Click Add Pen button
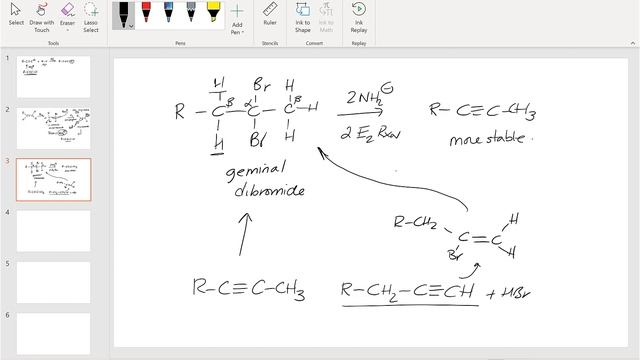 (237, 20)
